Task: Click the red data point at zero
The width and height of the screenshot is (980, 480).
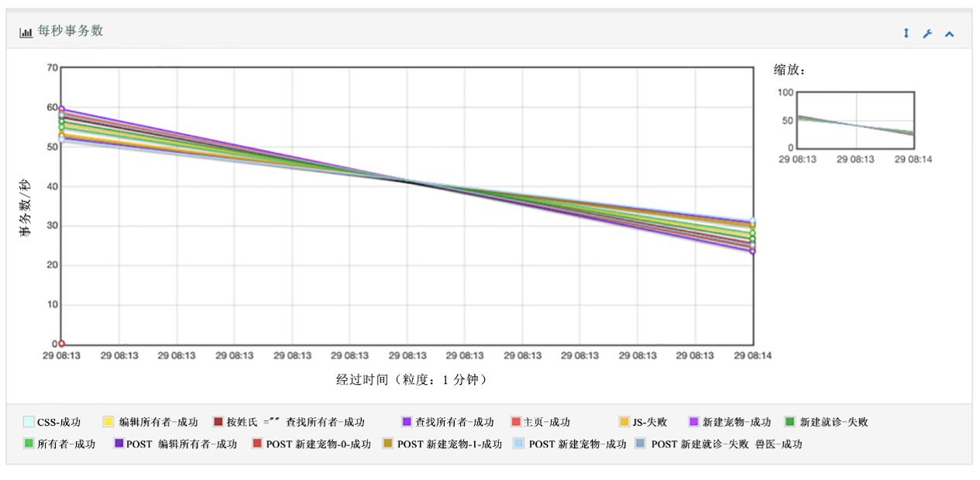Action: 61,344
